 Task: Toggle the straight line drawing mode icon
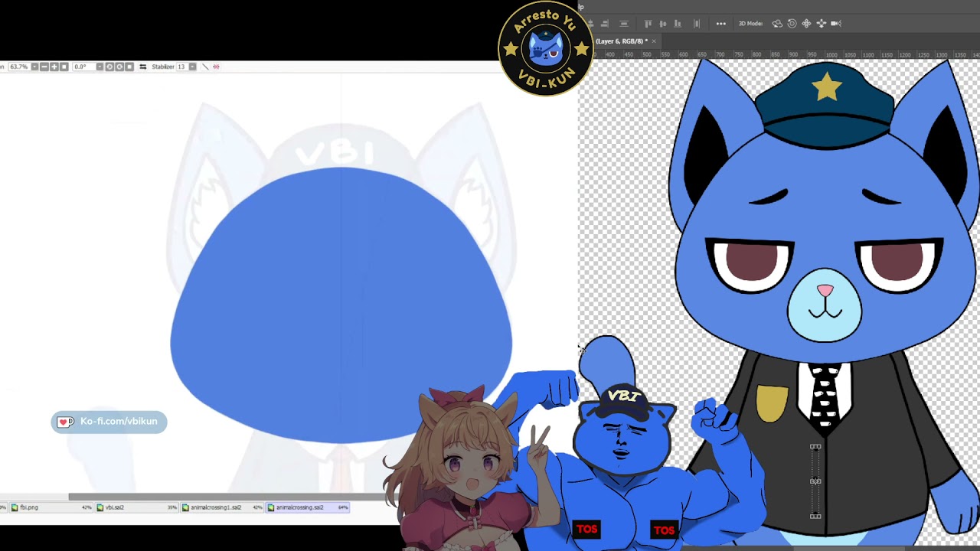(x=205, y=67)
